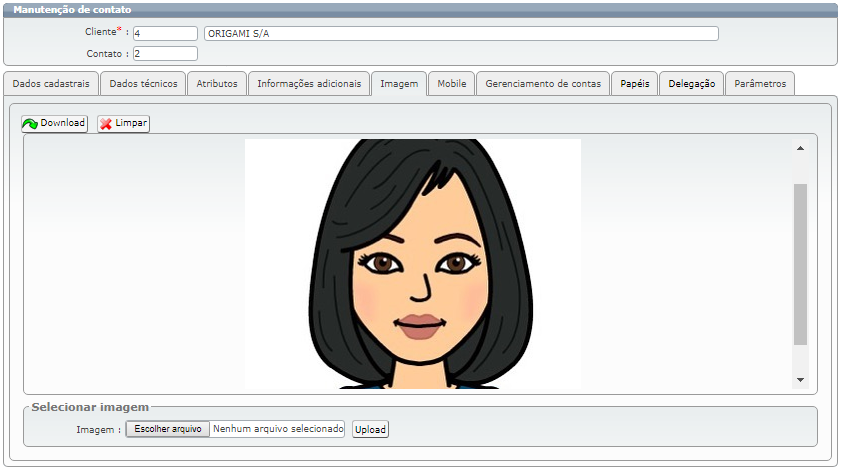Click the contact avatar image preview
The image size is (842, 470).
412,264
